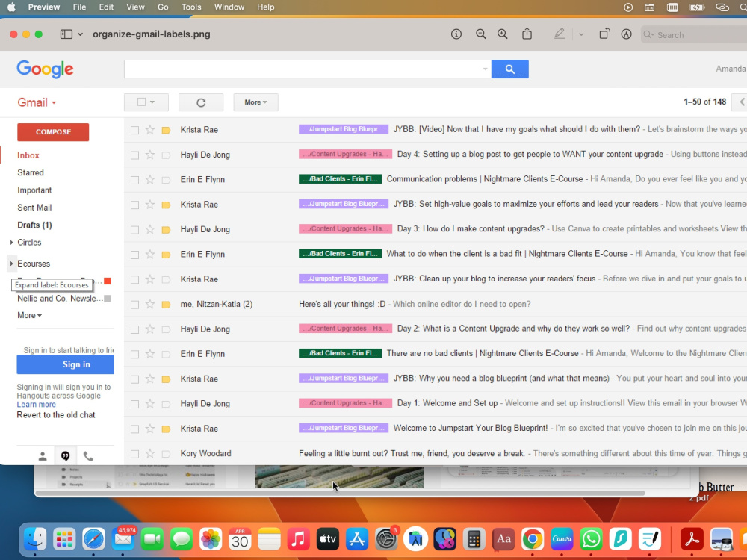Open the Window menu

229,7
